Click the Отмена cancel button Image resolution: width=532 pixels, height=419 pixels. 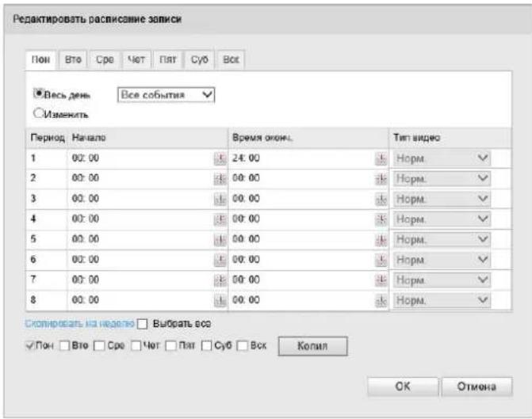[x=477, y=387]
